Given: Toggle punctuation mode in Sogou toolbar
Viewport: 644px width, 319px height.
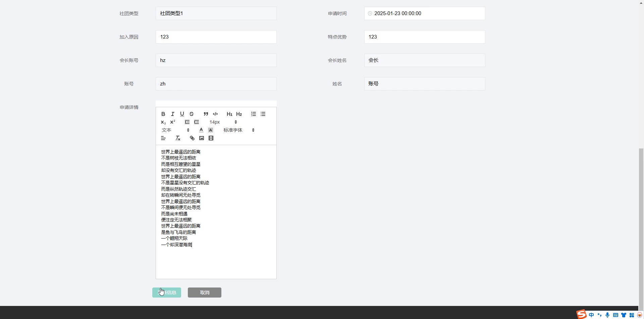Looking at the screenshot, I should (x=599, y=315).
